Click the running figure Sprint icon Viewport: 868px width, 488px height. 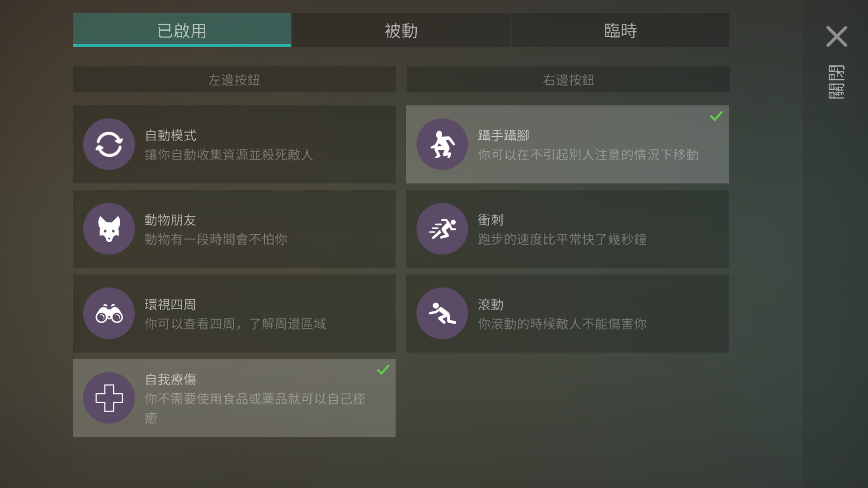pos(442,229)
